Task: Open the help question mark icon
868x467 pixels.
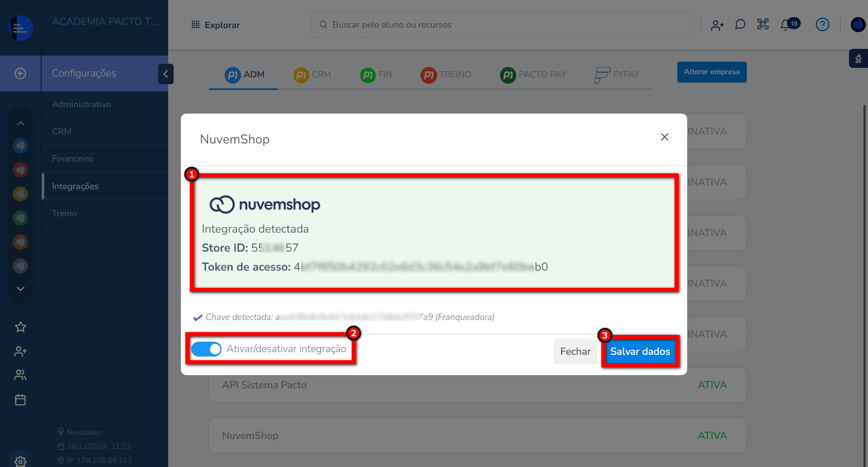Action: tap(822, 24)
